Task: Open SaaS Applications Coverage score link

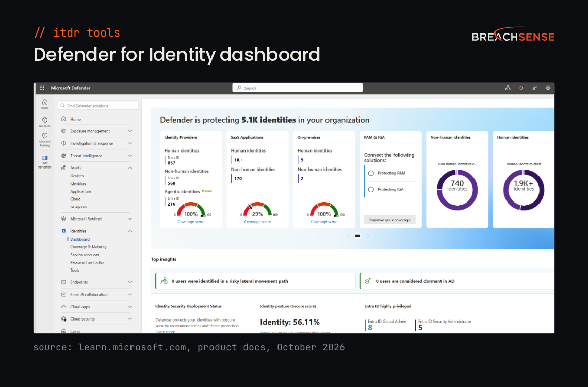Action: coord(257,222)
